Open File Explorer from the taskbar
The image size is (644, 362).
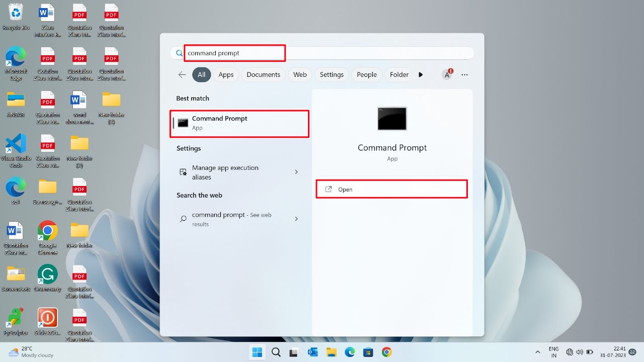[331, 352]
